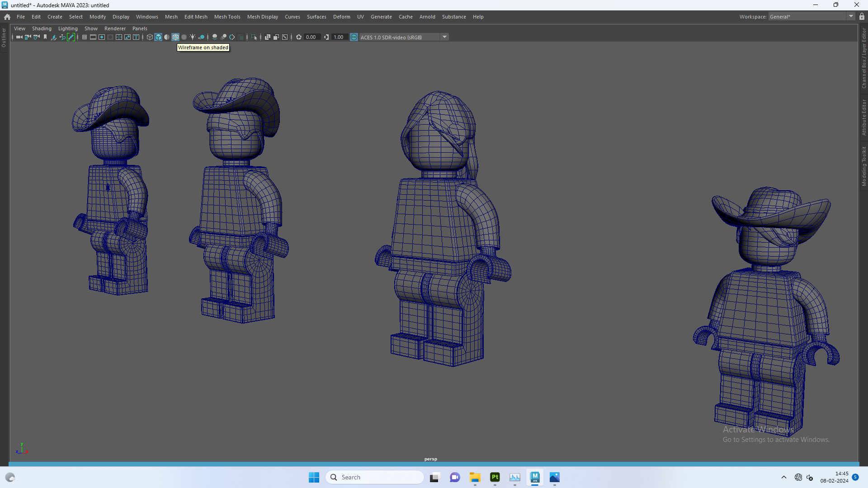Toggle Wireframe on Shaded button
This screenshot has height=488, width=868.
click(175, 37)
